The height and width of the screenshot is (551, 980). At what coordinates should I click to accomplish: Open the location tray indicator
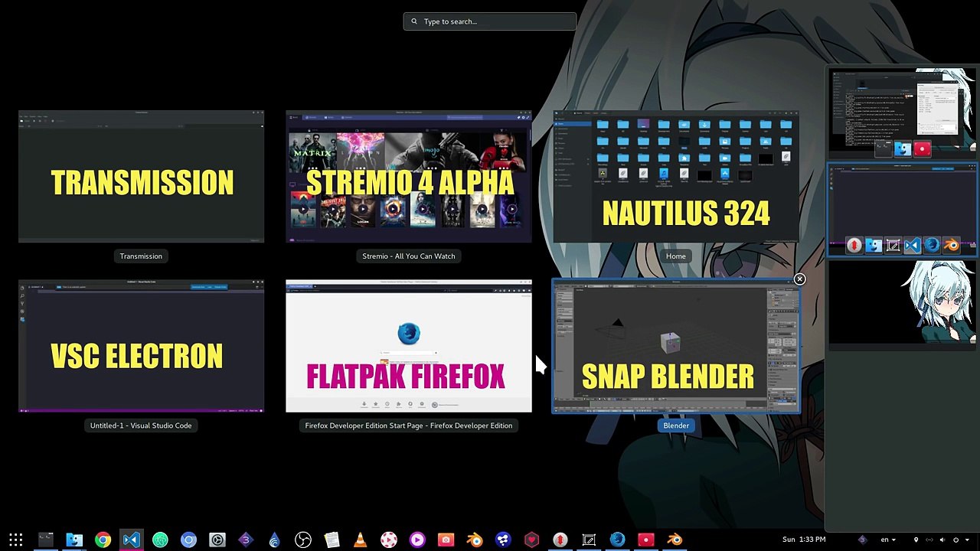[x=916, y=540]
